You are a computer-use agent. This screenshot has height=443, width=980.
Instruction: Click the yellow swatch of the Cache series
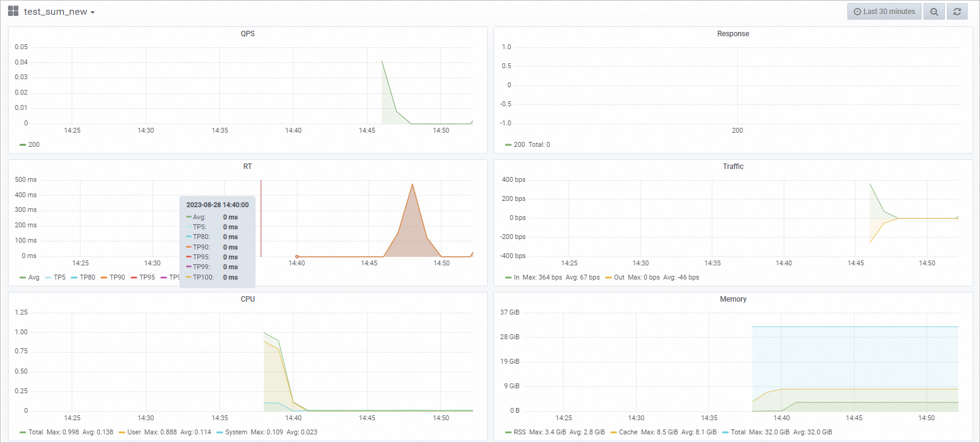tap(613, 433)
